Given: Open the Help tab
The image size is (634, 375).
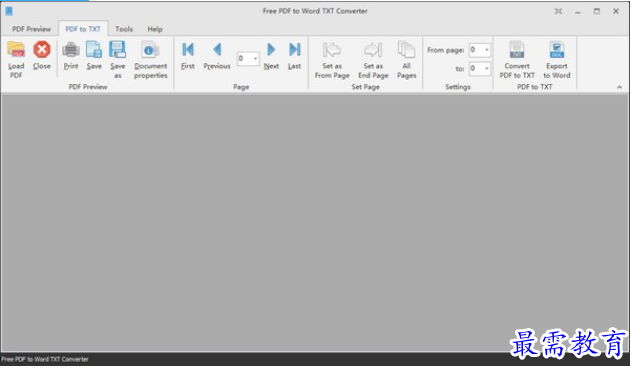Looking at the screenshot, I should [x=155, y=29].
